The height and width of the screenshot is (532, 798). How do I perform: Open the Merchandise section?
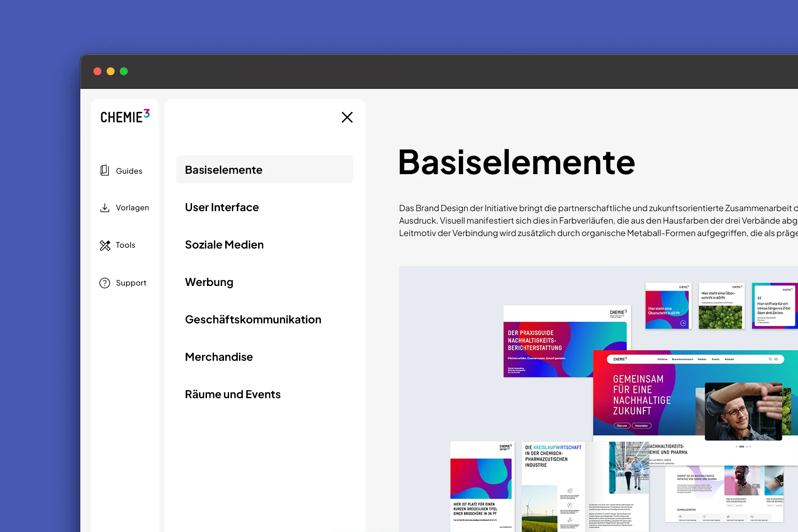pyautogui.click(x=219, y=357)
